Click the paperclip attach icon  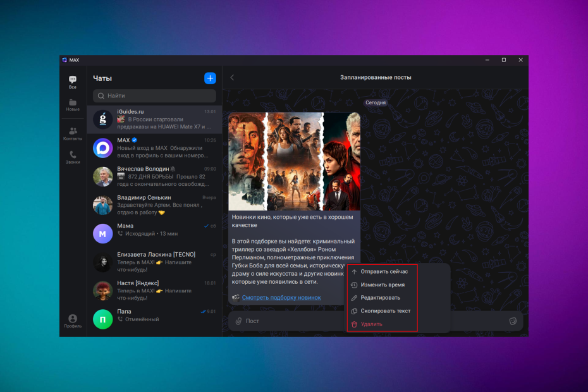[x=238, y=321]
